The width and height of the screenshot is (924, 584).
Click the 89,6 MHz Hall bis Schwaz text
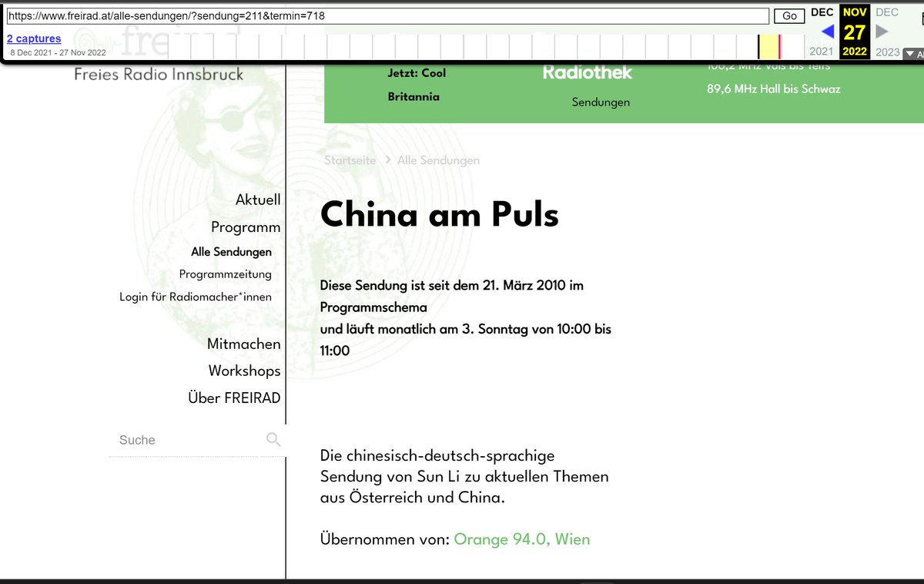coord(774,89)
